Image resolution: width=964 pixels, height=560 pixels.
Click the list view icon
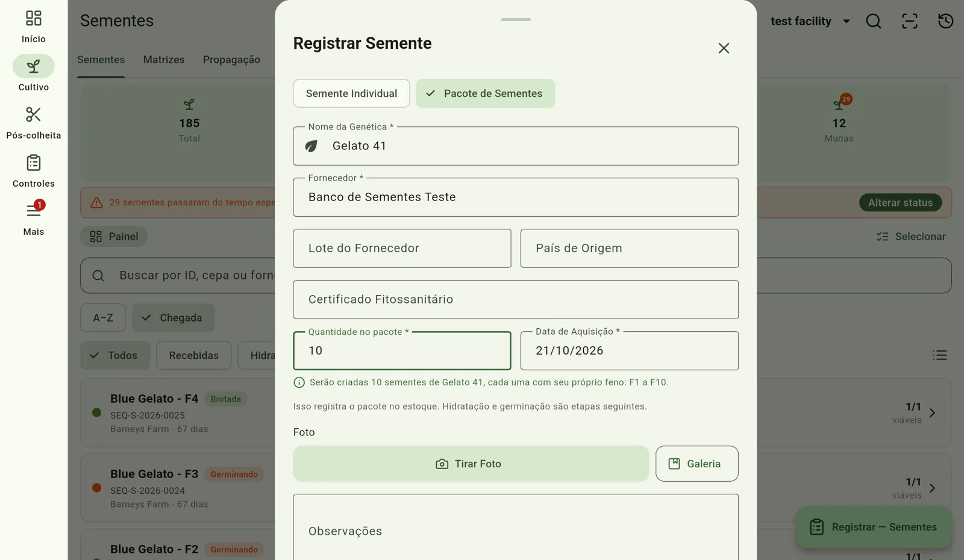point(940,355)
